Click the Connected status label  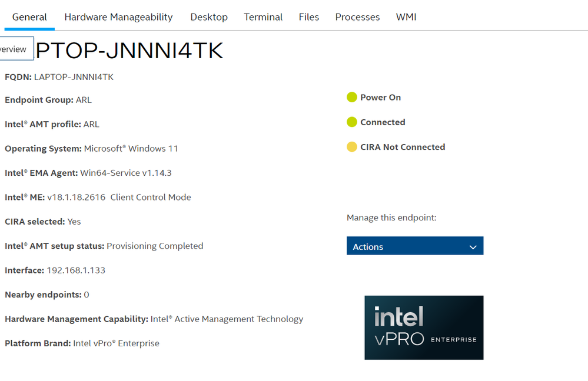pyautogui.click(x=383, y=122)
